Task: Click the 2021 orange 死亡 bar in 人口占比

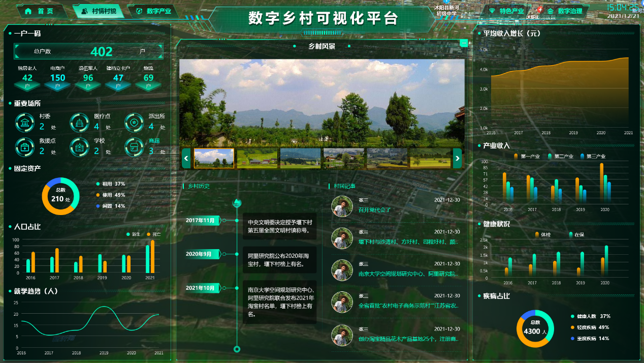Action: tap(152, 256)
